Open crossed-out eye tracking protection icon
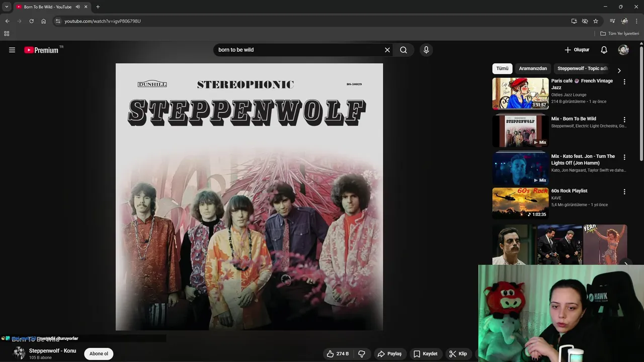The height and width of the screenshot is (362, 644). [585, 21]
